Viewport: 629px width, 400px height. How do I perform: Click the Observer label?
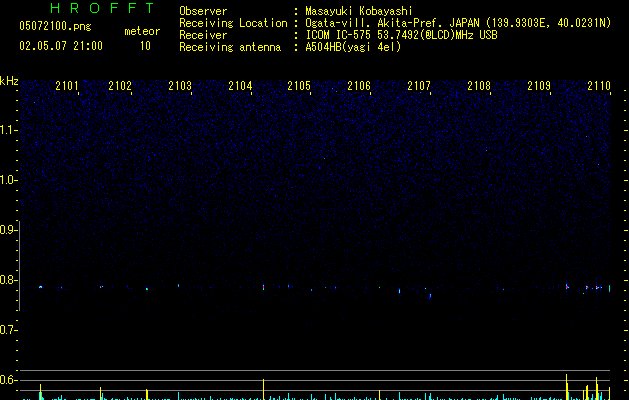(x=203, y=11)
